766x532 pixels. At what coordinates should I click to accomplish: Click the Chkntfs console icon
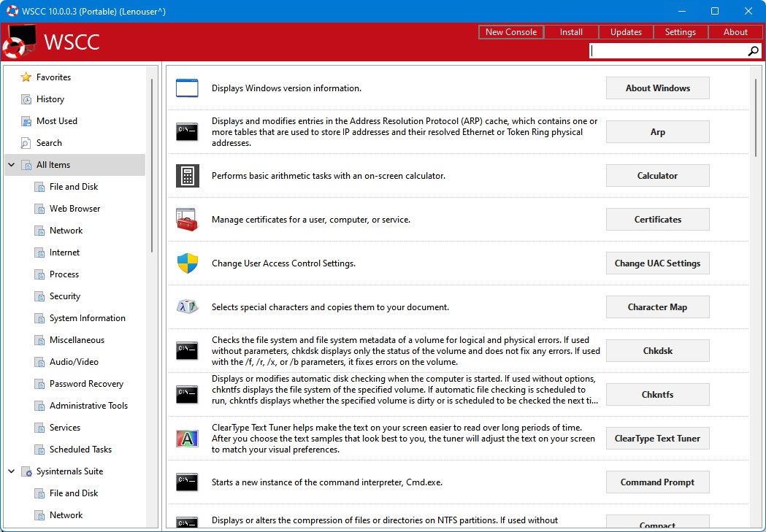[187, 394]
